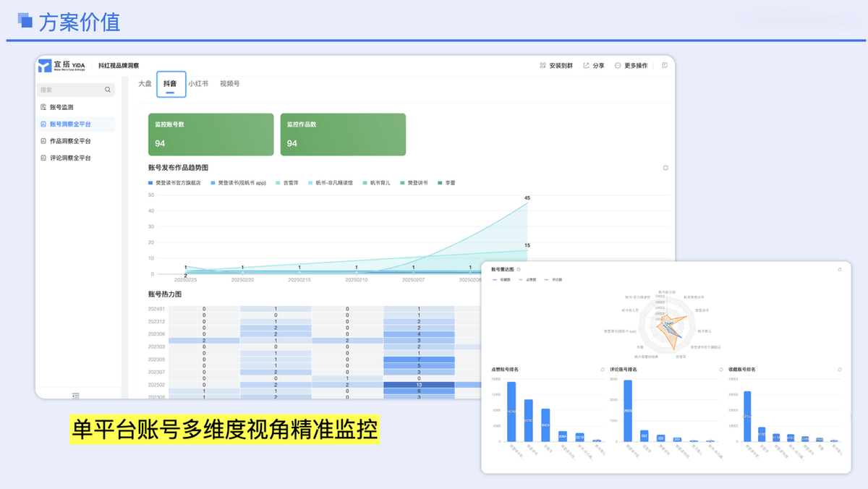Click the info tooltip icon next to 账号雷达图
The height and width of the screenshot is (489, 868).
coord(518,268)
